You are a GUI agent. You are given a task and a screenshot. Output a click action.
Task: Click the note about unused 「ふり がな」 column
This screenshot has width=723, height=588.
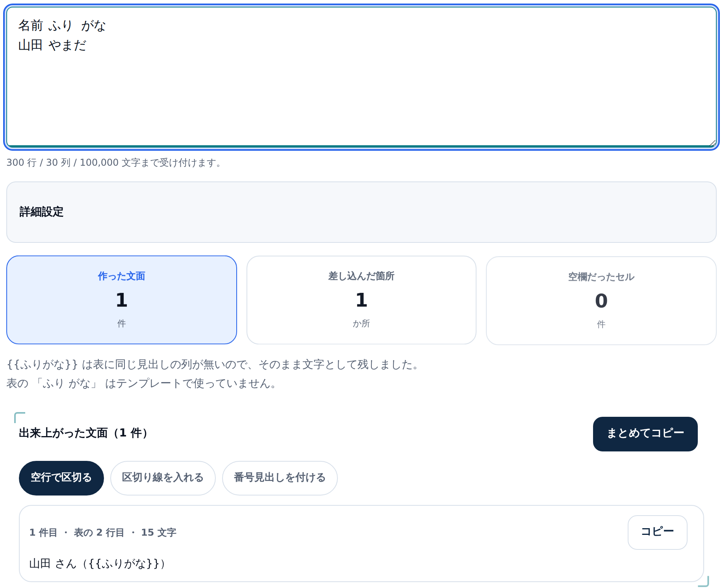coord(141,383)
